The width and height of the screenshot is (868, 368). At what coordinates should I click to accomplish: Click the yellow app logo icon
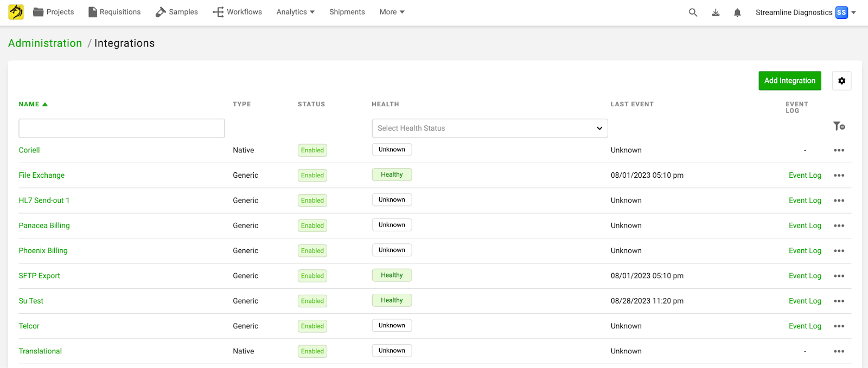click(x=16, y=12)
